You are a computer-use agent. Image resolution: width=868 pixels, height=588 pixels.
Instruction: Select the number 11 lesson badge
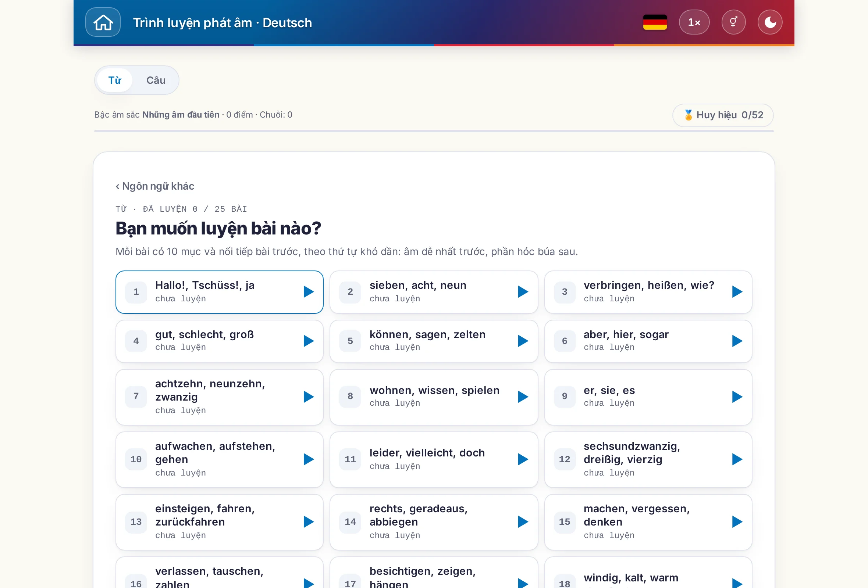tap(350, 459)
